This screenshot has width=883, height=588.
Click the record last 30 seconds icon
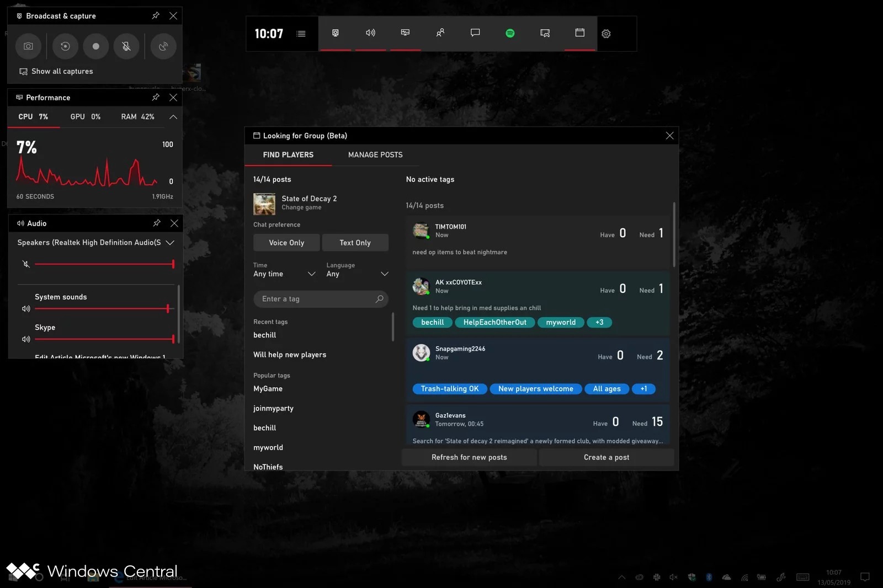(x=65, y=46)
